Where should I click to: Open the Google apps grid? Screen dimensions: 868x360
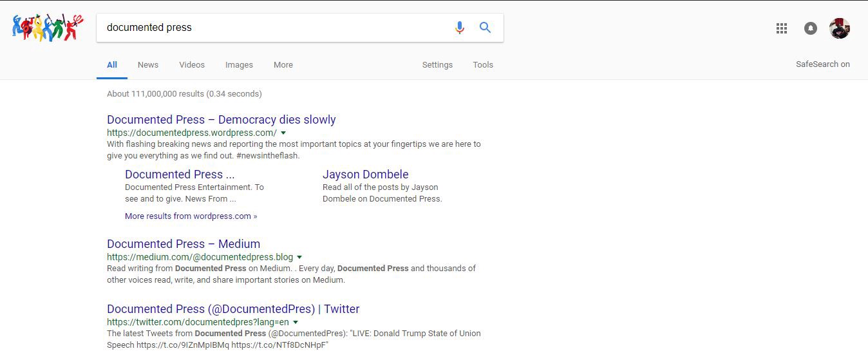(x=782, y=28)
